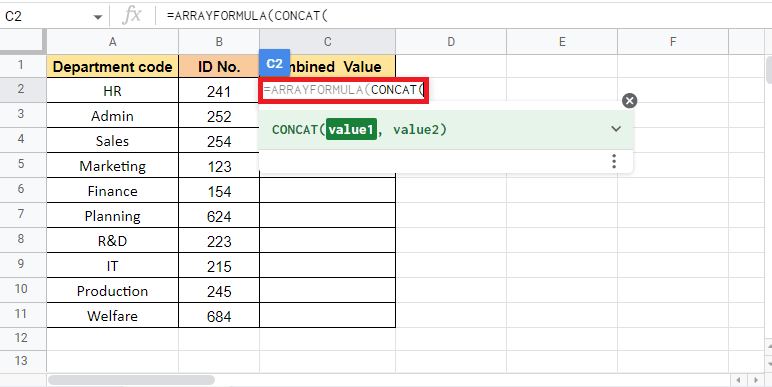Image resolution: width=772 pixels, height=387 pixels.
Task: Click the select-all corner box
Action: (23, 42)
